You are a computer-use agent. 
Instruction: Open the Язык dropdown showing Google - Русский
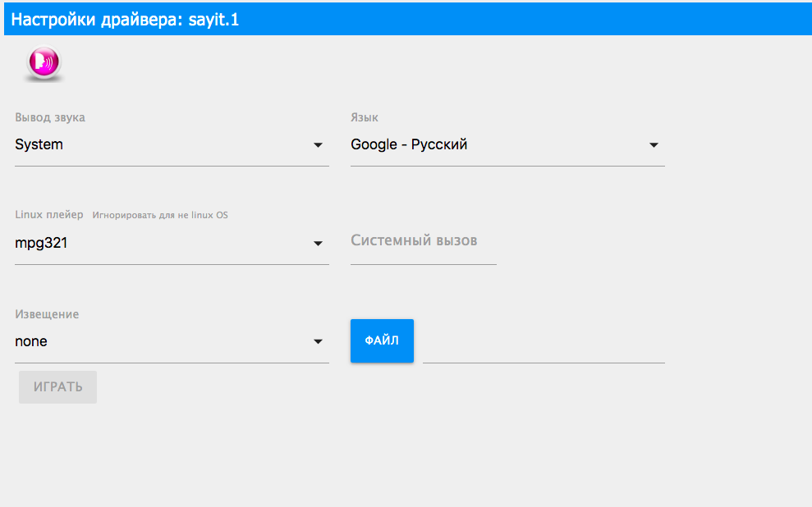tap(507, 145)
